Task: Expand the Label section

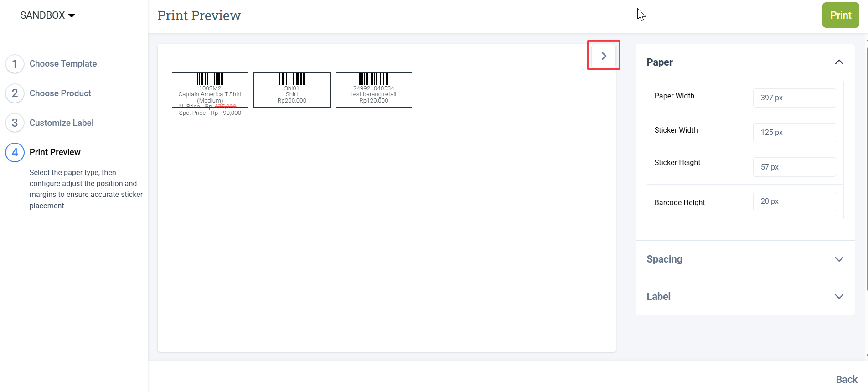Action: 838,296
